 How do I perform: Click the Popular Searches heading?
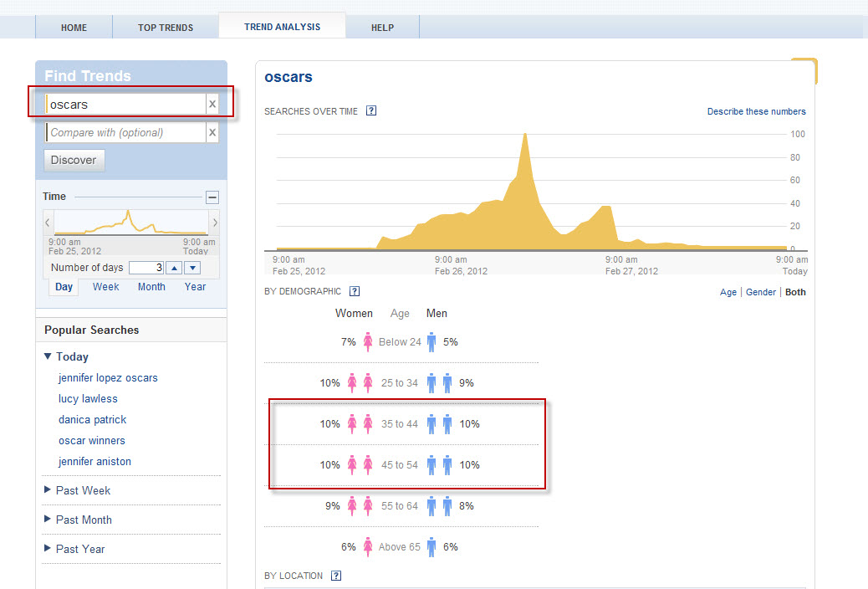point(92,330)
